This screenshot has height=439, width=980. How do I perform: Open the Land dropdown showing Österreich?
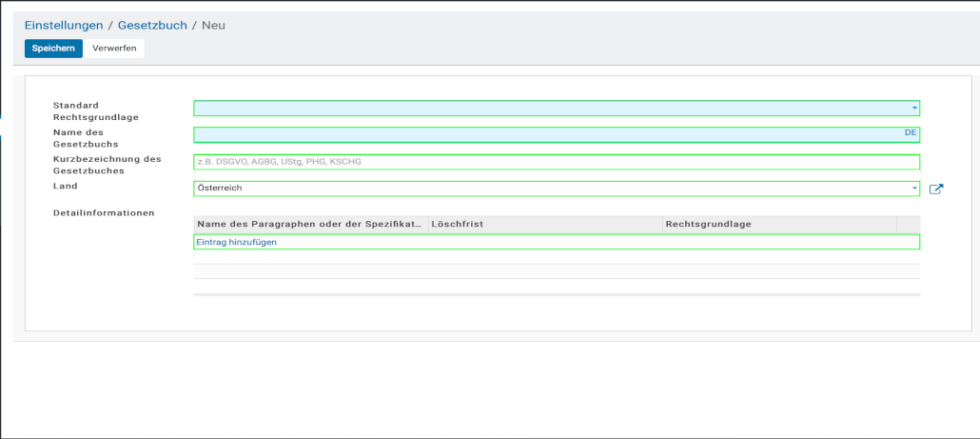tap(556, 189)
